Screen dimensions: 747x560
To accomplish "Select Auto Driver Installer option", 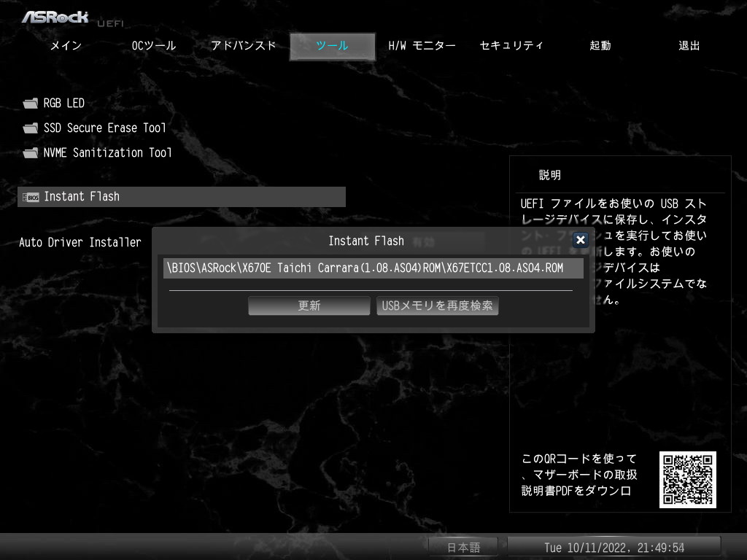I will 80,242.
